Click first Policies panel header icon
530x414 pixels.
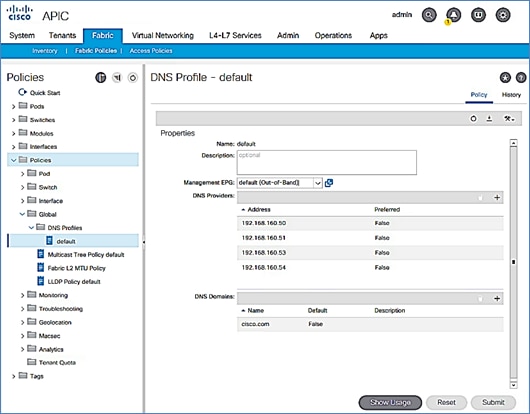[100, 78]
